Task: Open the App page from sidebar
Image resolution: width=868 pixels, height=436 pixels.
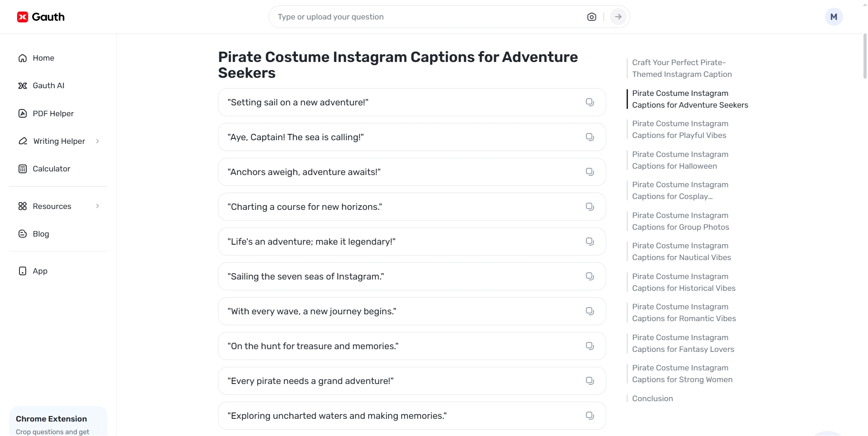Action: 40,271
